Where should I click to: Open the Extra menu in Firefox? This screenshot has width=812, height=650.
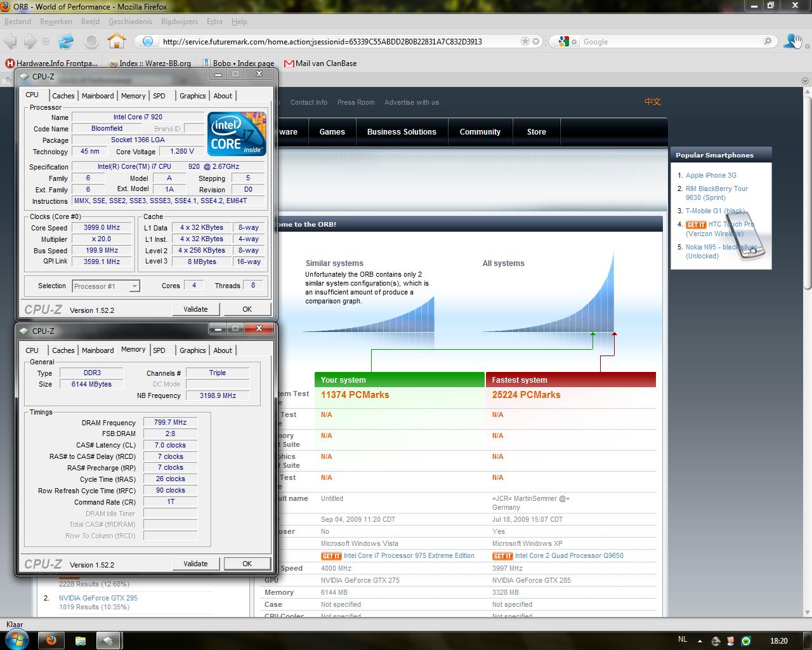214,21
